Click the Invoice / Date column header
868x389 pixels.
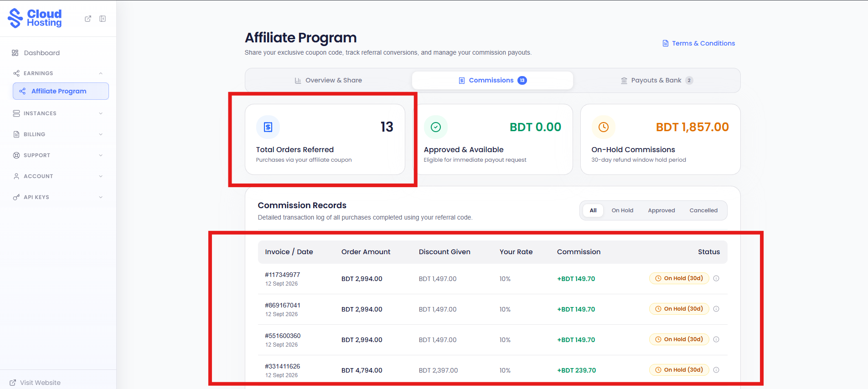[x=289, y=252]
